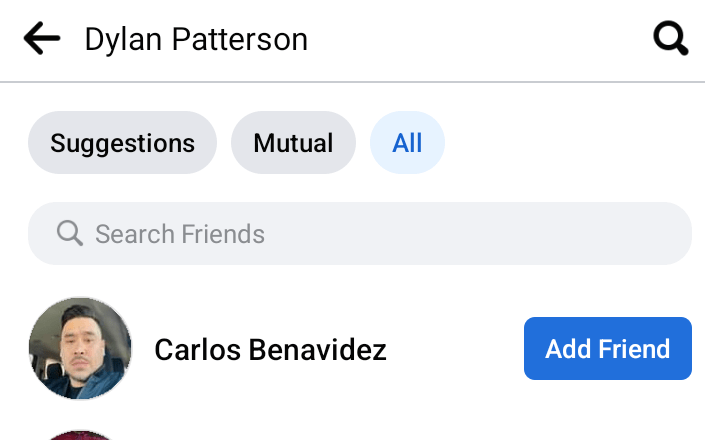Image resolution: width=705 pixels, height=440 pixels.
Task: Filter the list to Mutual friends pill
Action: coord(293,143)
